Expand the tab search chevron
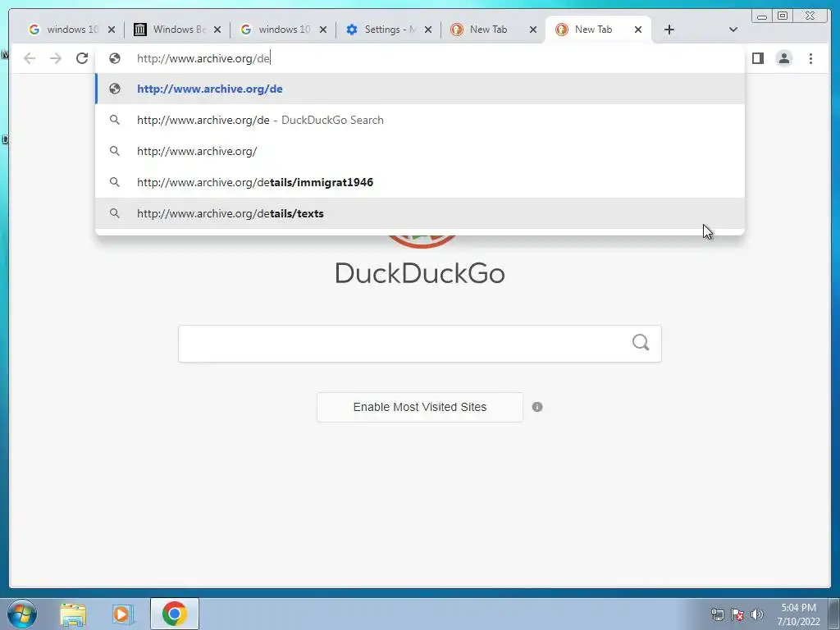The height and width of the screenshot is (630, 840). (733, 30)
